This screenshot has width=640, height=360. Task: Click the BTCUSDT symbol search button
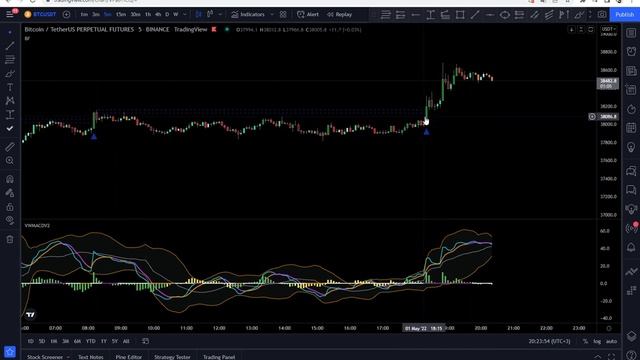40,14
